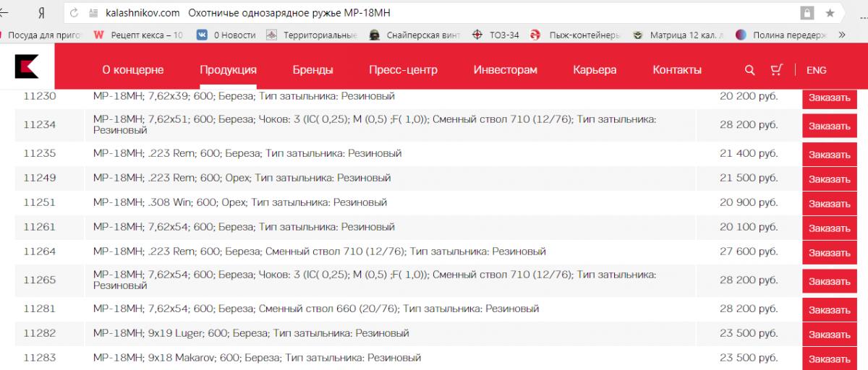
Task: Expand hidden bookmarks with chevron
Action: 842,35
